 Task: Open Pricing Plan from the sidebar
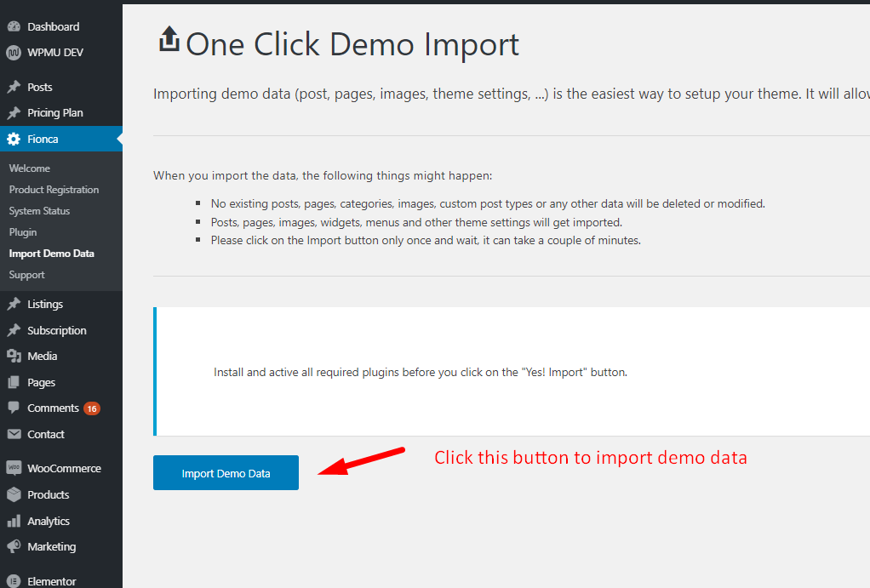(54, 111)
